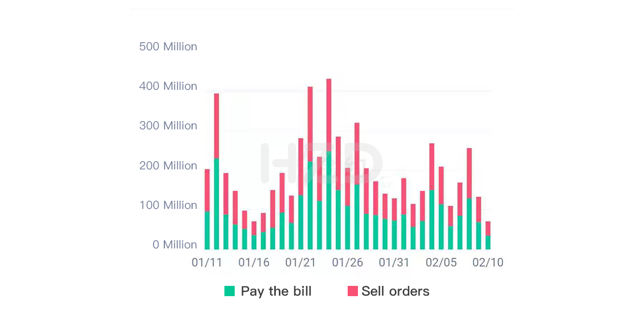Click the 400 Million axis label
The height and width of the screenshot is (329, 644).
[x=168, y=86]
